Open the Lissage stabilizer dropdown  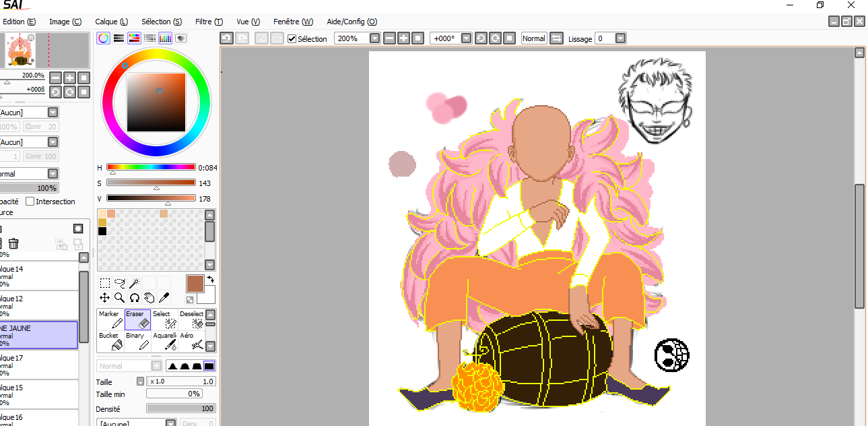point(620,38)
